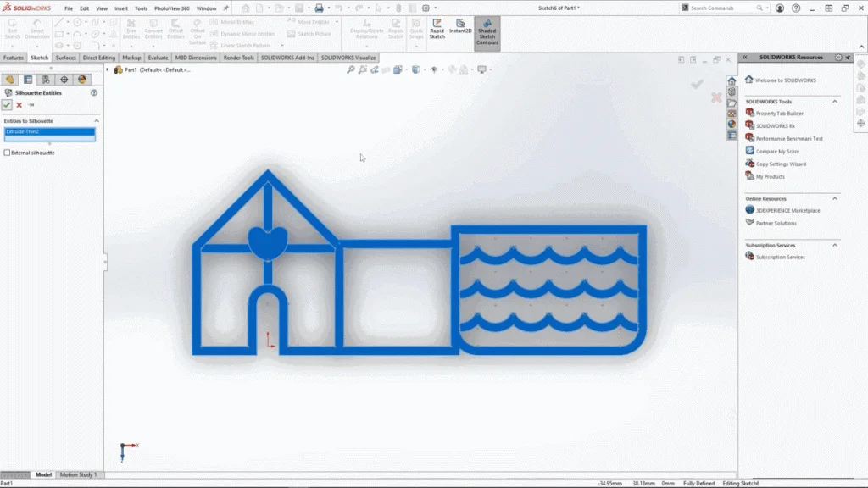Switch to Model tab
The image size is (868, 488).
43,474
